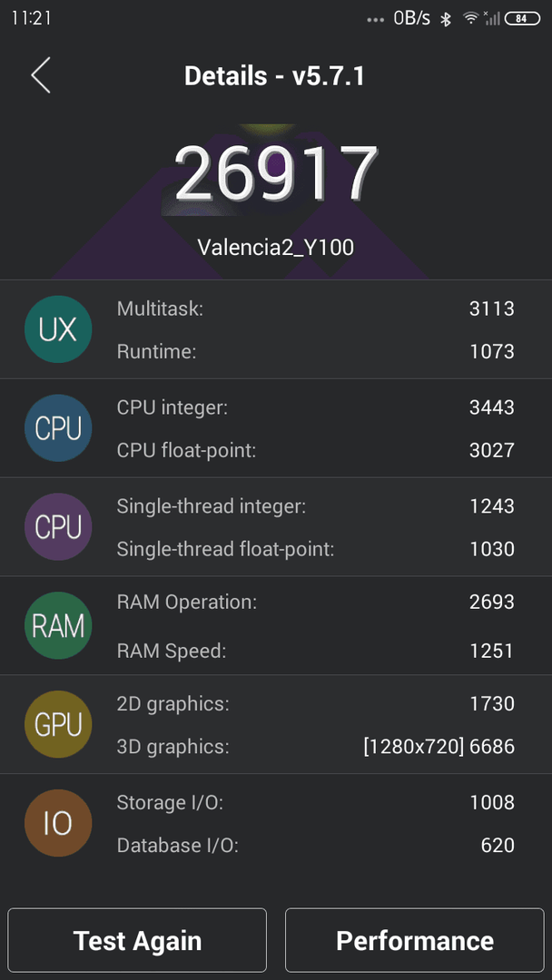Click the green RAM category icon
Screen dimensions: 552x980
click(x=58, y=625)
